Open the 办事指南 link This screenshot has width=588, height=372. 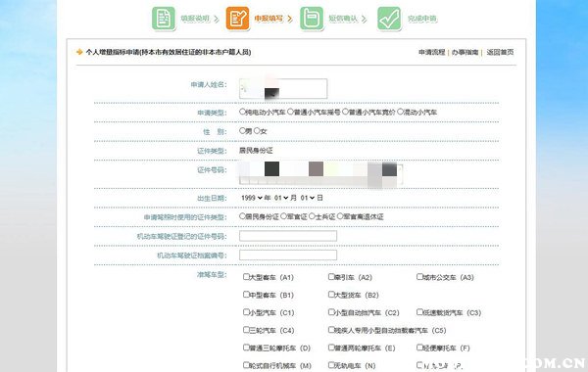pos(465,52)
